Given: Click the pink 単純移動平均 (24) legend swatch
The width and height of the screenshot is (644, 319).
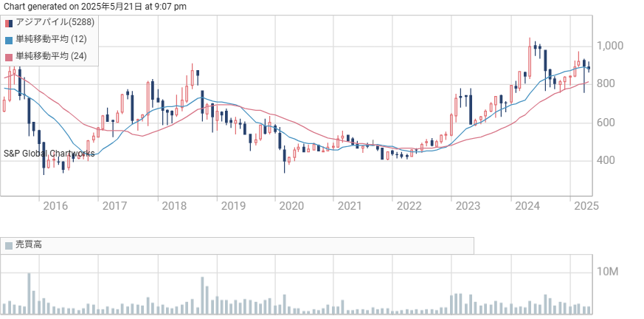Looking at the screenshot, I should [9, 57].
